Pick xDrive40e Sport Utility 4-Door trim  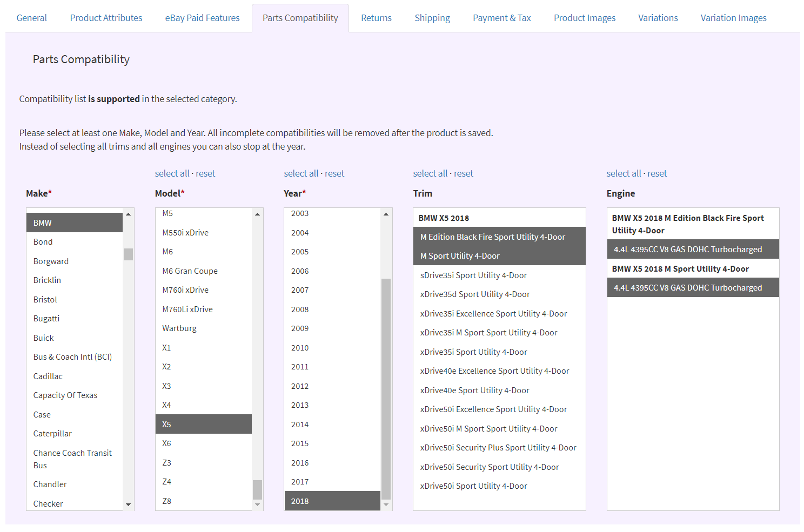[499, 390]
